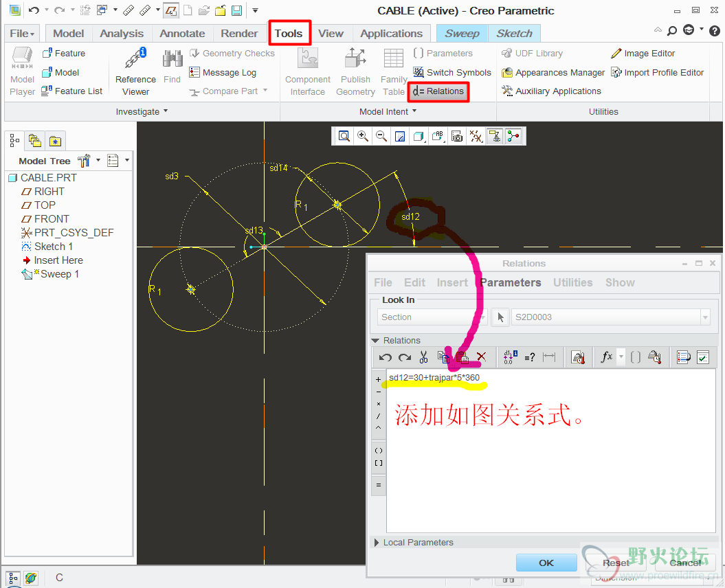Select Sweep 1 in the Model Tree

click(x=59, y=274)
